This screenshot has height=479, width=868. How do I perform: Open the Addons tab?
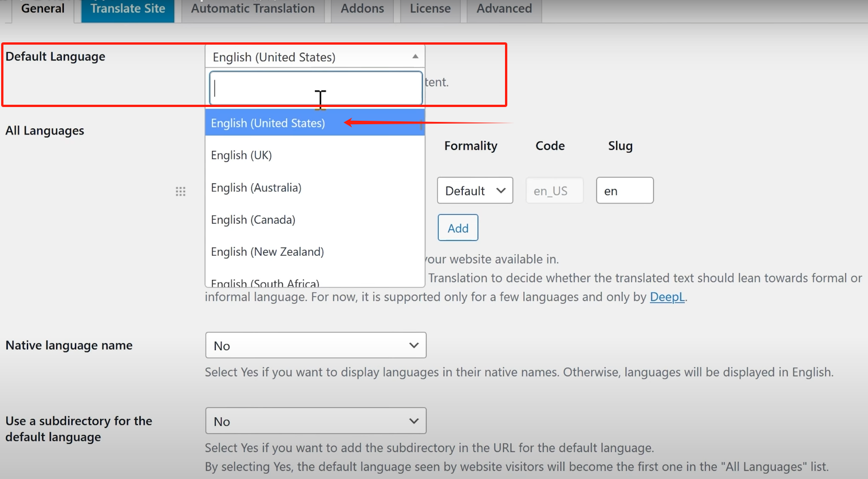[362, 9]
